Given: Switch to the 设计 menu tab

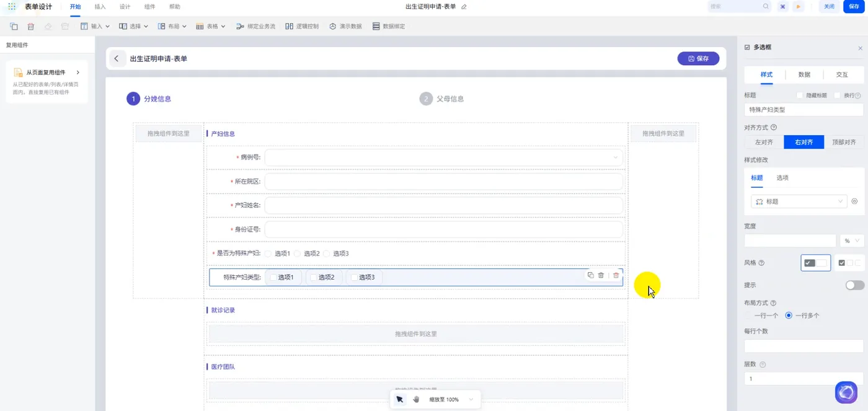Looking at the screenshot, I should 125,7.
